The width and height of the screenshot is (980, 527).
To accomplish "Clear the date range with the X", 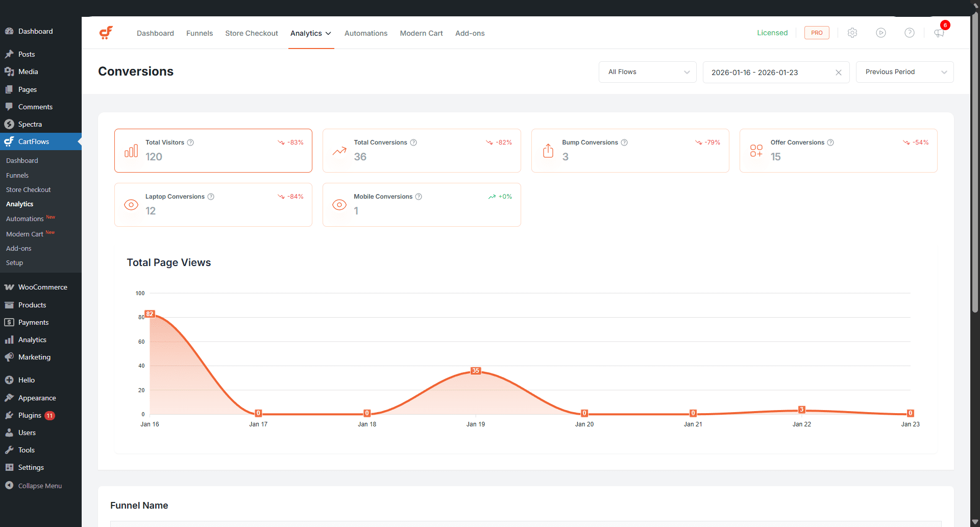I will pyautogui.click(x=839, y=72).
